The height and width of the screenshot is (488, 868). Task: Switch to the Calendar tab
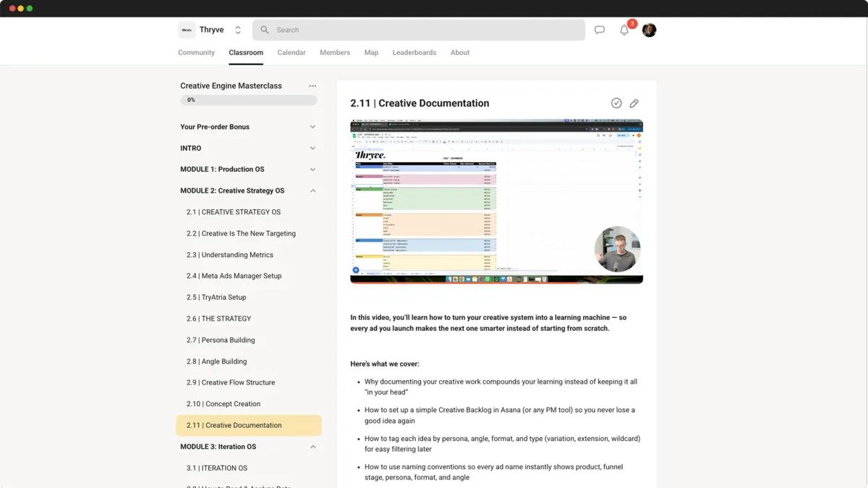[x=292, y=53]
